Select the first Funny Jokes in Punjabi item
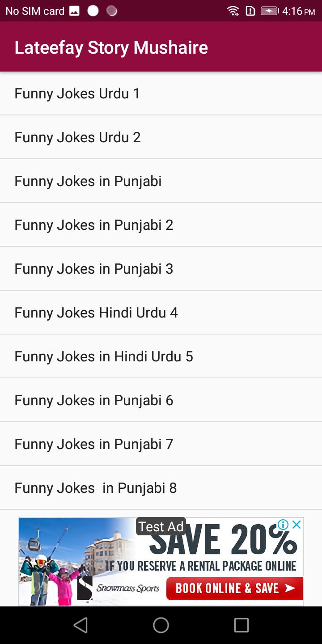This screenshot has width=322, height=644. coord(161,181)
